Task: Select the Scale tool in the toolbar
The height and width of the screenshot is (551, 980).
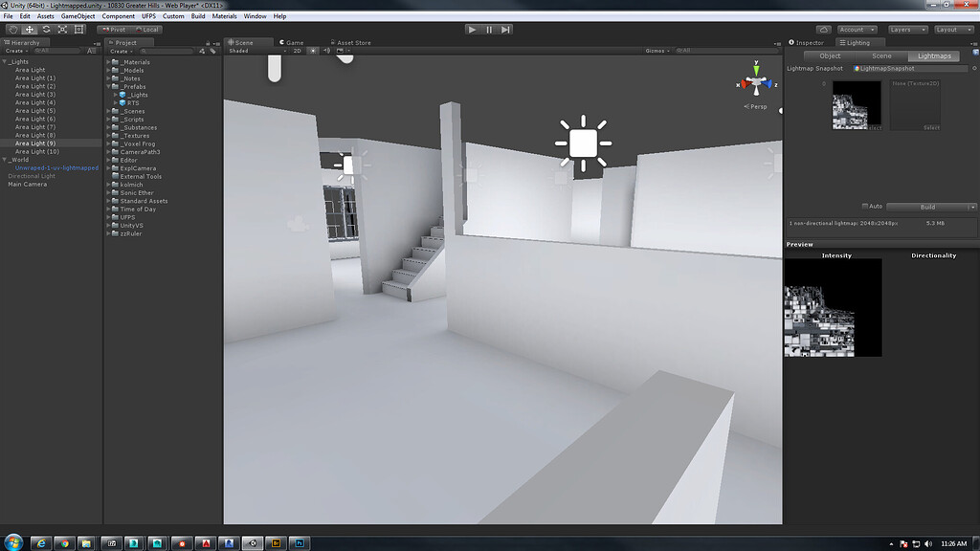Action: [63, 29]
